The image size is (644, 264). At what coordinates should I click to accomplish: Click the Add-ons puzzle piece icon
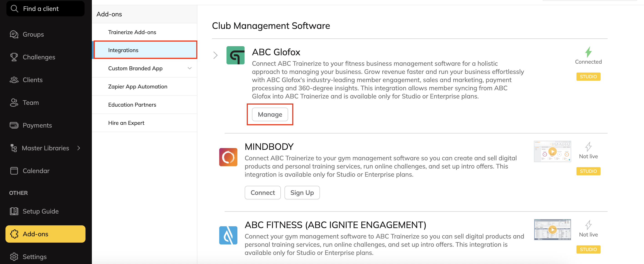tap(14, 234)
